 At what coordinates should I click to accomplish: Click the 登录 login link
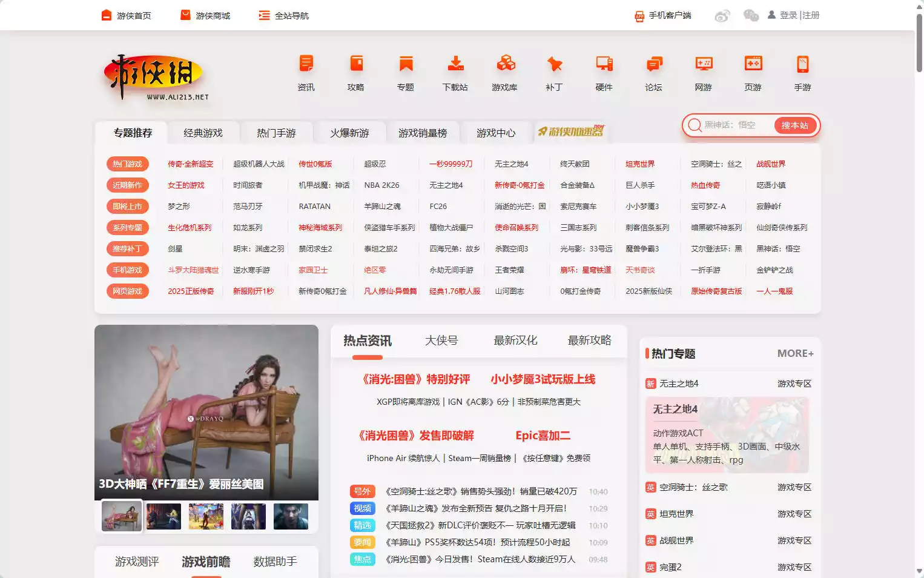[788, 15]
